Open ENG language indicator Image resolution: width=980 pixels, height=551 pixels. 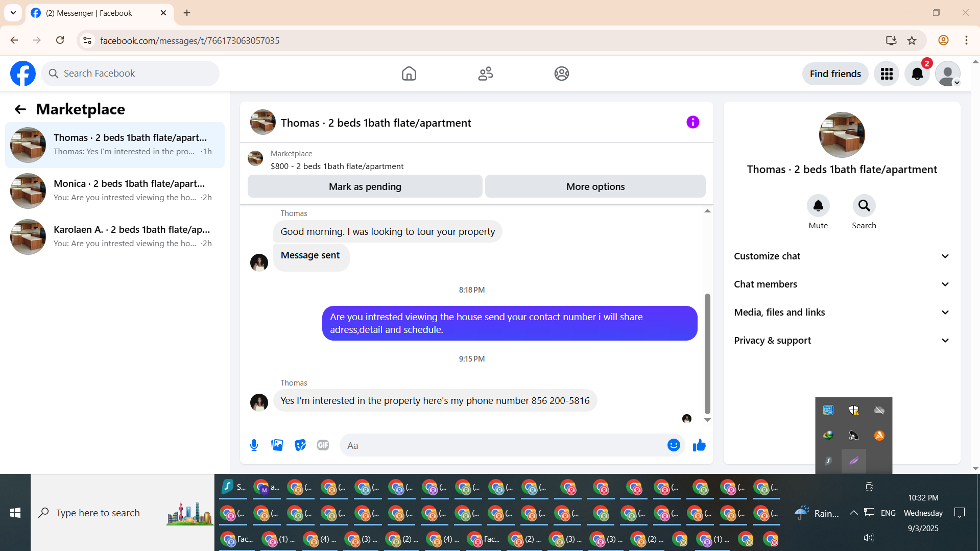(x=888, y=513)
